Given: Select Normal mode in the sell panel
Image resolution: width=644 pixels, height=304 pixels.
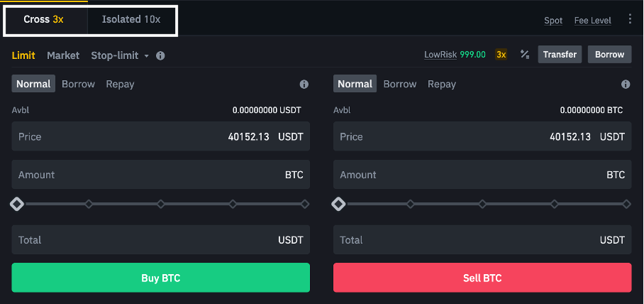Looking at the screenshot, I should point(355,84).
